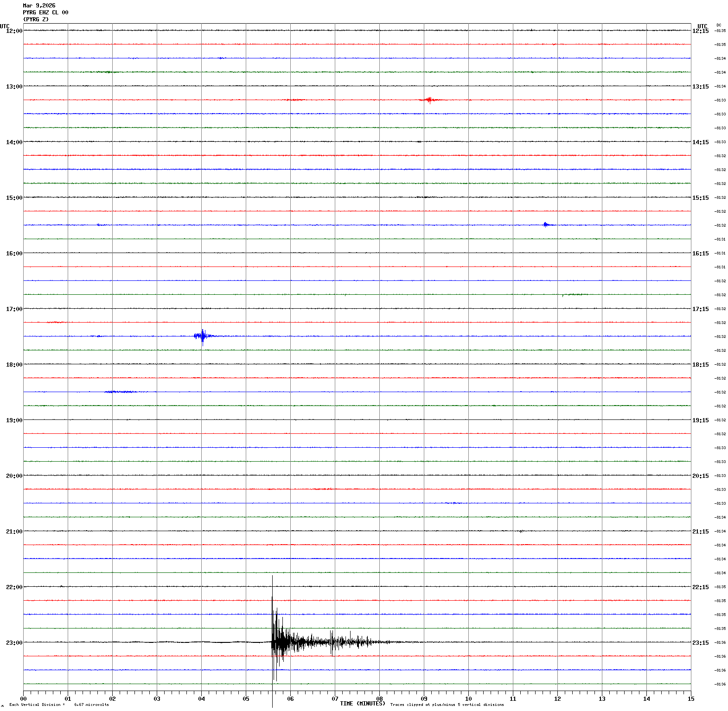This screenshot has height=711, width=728.
Task: Click the 'DC' column header at top right
Action: 719,25
